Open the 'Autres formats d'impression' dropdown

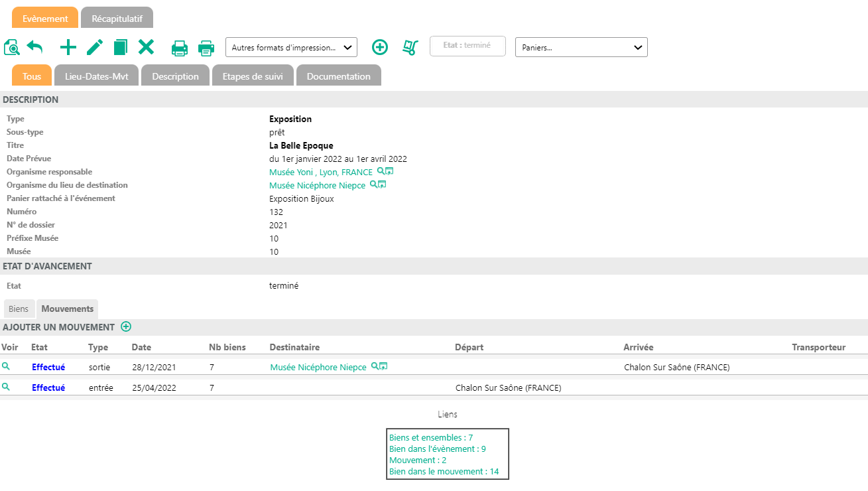point(291,47)
